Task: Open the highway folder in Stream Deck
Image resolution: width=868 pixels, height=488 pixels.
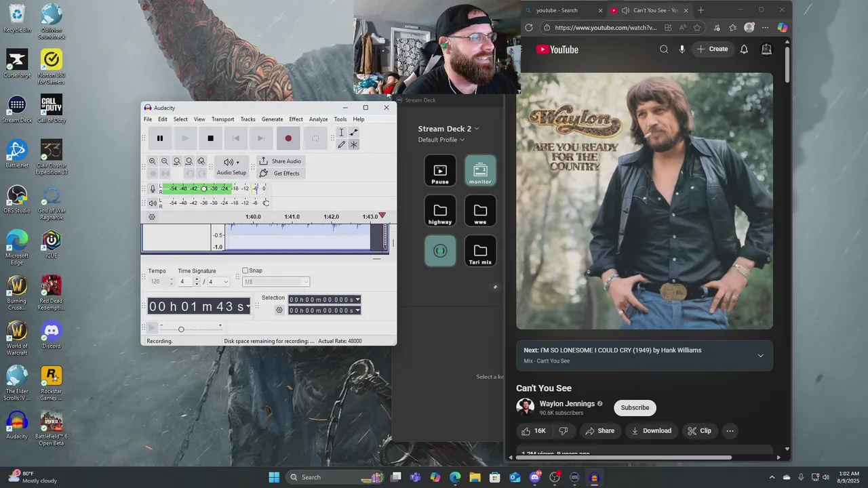Action: click(x=440, y=211)
